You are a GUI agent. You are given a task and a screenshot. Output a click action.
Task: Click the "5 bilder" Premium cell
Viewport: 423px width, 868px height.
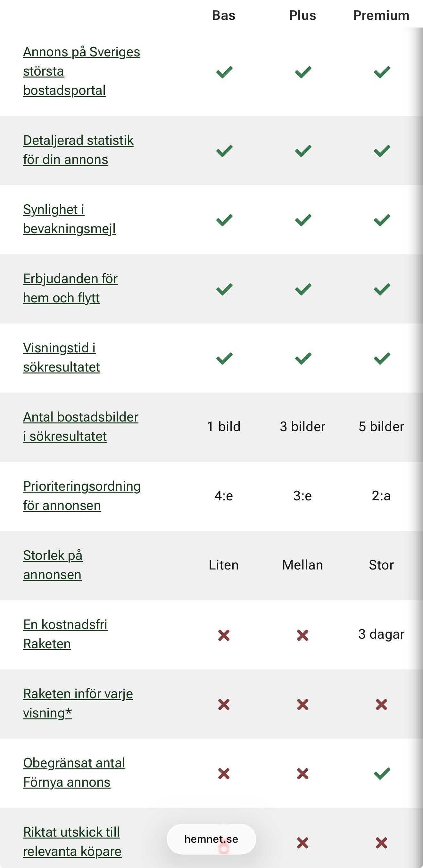tap(381, 427)
